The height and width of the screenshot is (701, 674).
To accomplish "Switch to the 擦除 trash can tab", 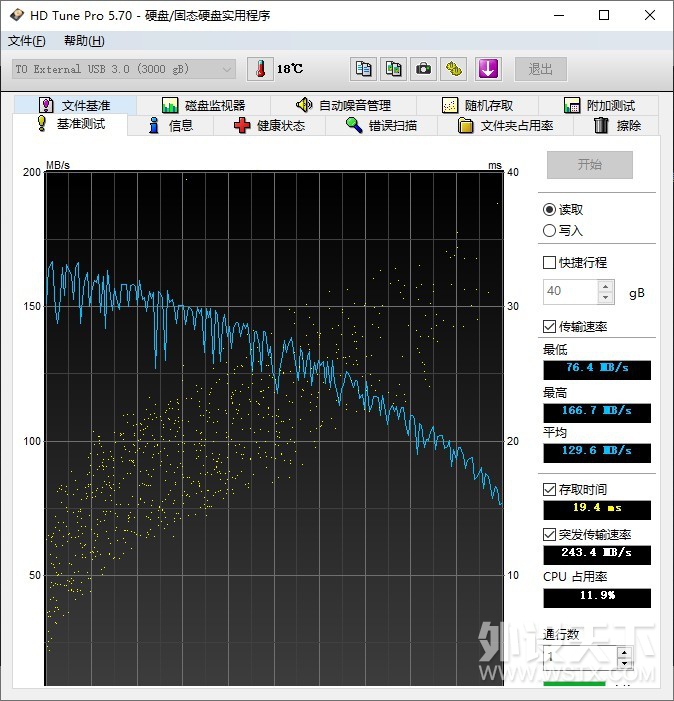I will [617, 126].
